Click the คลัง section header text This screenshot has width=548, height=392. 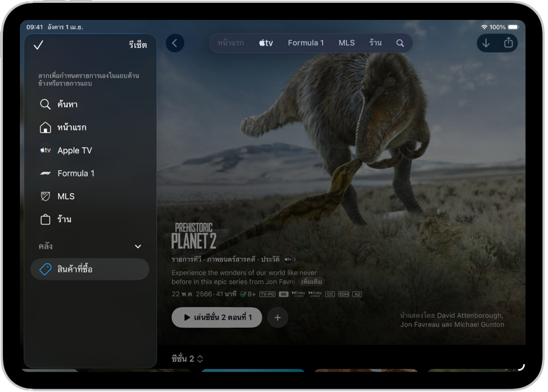click(x=46, y=246)
